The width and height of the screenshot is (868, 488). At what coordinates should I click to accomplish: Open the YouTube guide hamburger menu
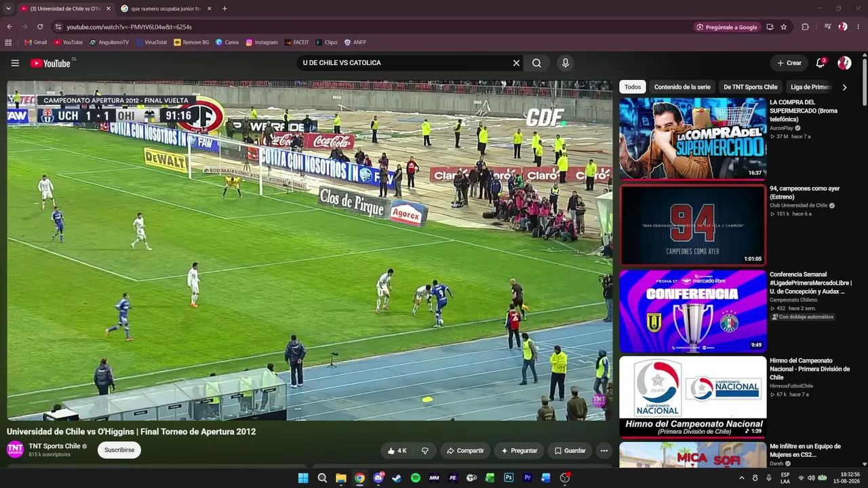click(15, 63)
